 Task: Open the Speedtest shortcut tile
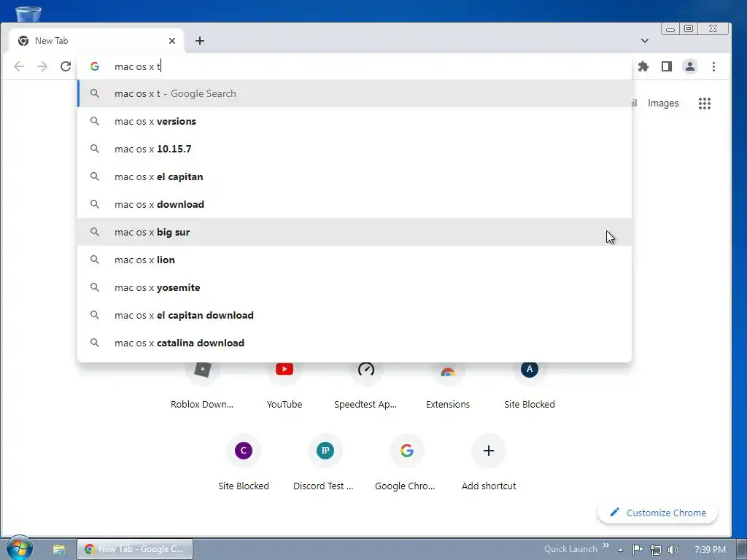pyautogui.click(x=365, y=385)
